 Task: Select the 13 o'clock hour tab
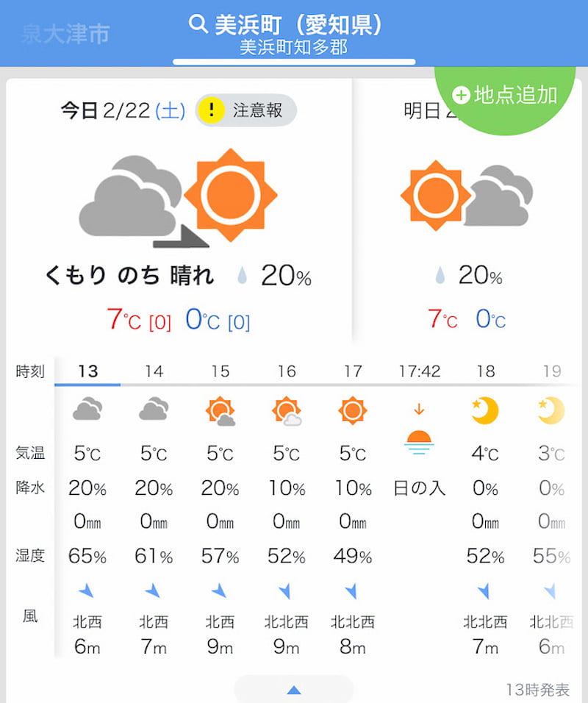(x=87, y=371)
